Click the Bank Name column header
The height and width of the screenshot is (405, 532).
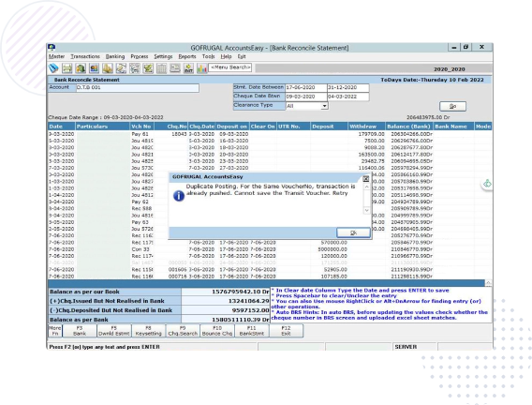point(454,127)
